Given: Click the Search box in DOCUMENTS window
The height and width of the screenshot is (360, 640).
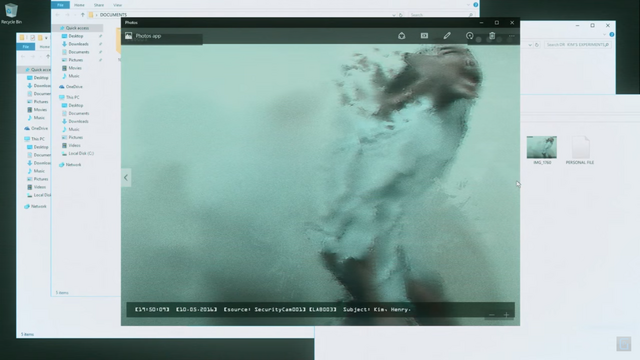Looking at the screenshot, I should [x=442, y=15].
